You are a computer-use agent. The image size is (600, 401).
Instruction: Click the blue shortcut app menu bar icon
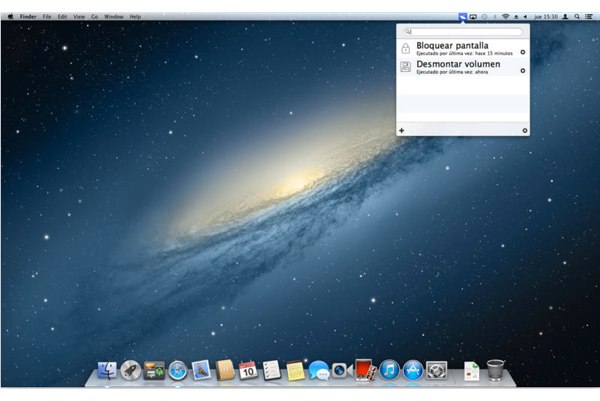tap(463, 16)
